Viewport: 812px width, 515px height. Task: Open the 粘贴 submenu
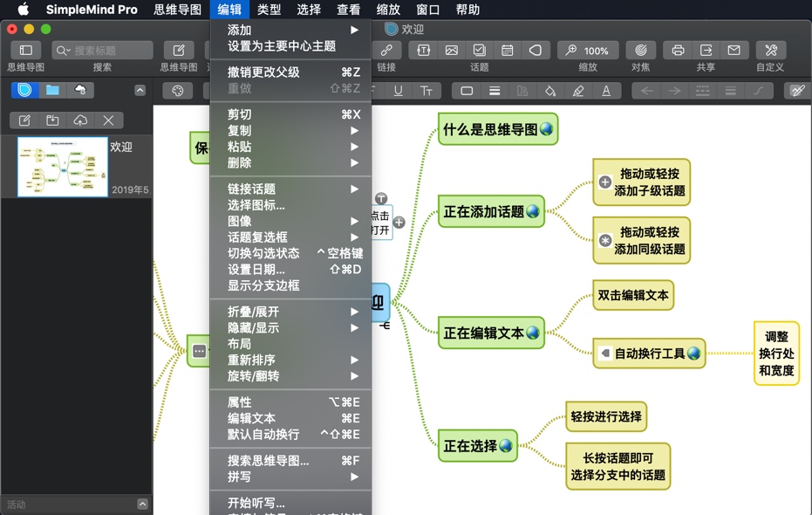290,147
